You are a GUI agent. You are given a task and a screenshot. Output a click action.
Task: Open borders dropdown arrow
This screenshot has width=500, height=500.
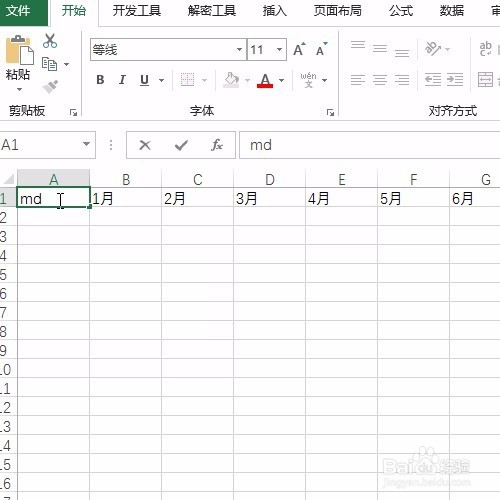point(204,80)
